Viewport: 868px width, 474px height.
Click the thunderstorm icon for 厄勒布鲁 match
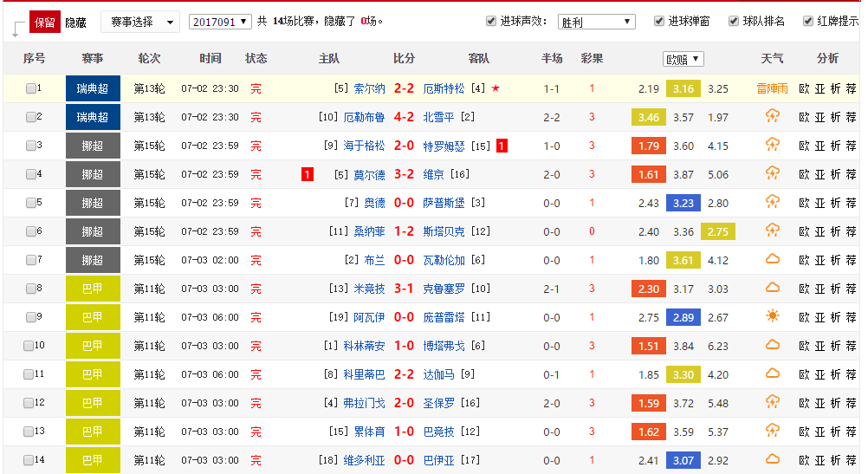(x=773, y=117)
